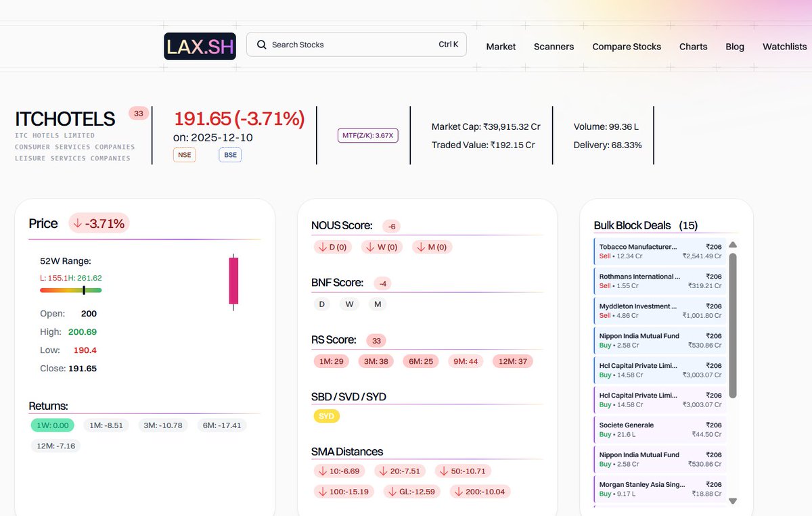Click the RS 1M: 29 chip
The width and height of the screenshot is (812, 516).
click(332, 361)
